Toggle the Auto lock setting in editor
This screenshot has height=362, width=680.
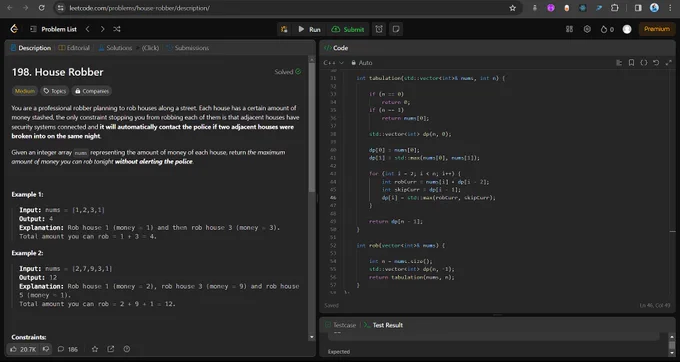362,63
